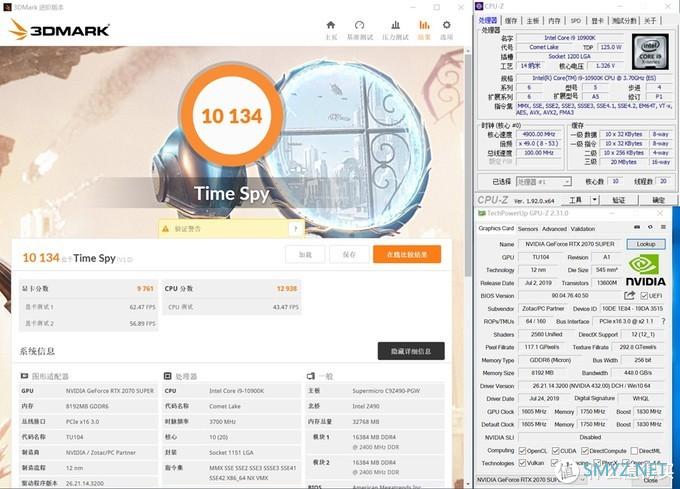Screen dimensions: 680x489
Task: Select the GPU-Z Graphics Card tab
Action: point(496,228)
